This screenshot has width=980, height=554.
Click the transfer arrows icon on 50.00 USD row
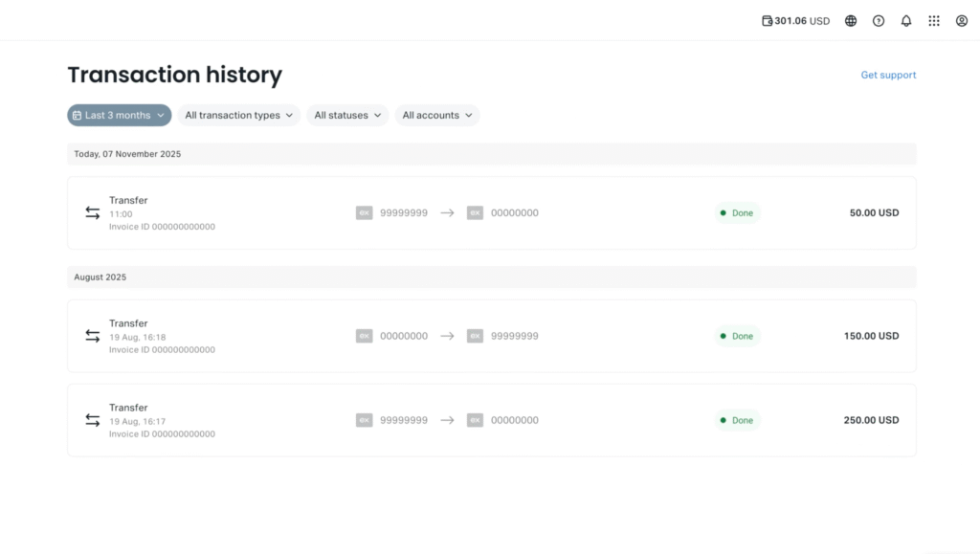pyautogui.click(x=93, y=213)
